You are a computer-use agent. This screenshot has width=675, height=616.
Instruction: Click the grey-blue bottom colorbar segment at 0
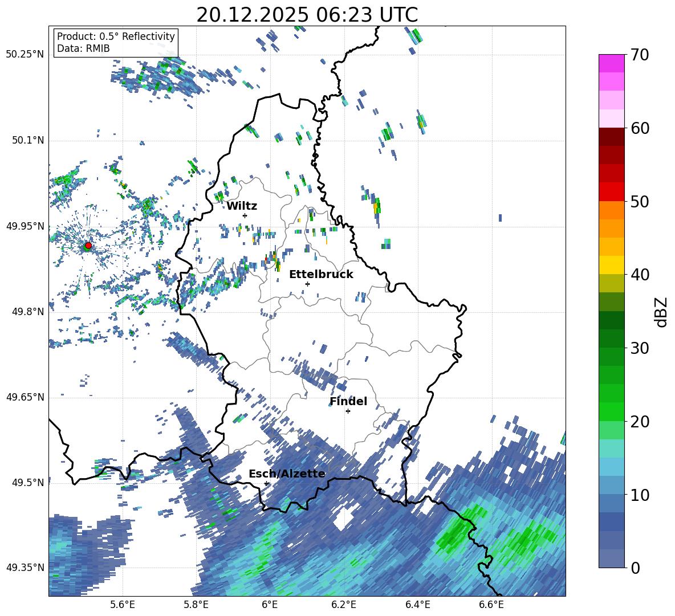click(x=611, y=558)
